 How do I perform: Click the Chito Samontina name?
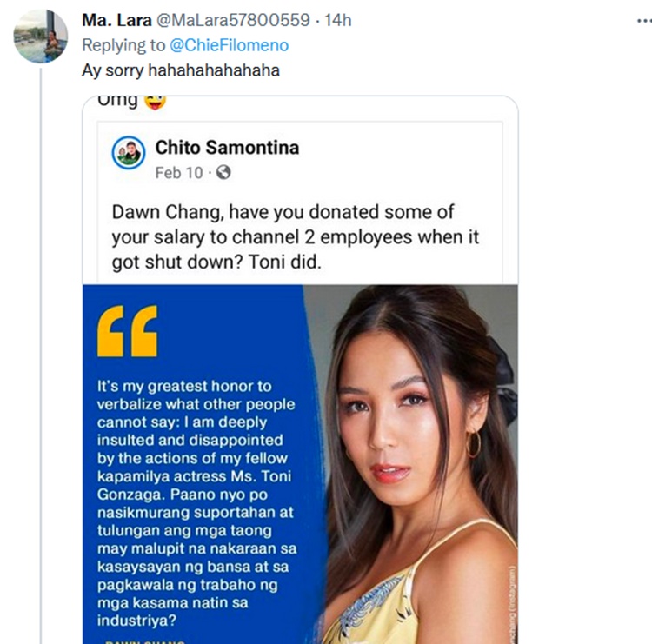click(227, 148)
